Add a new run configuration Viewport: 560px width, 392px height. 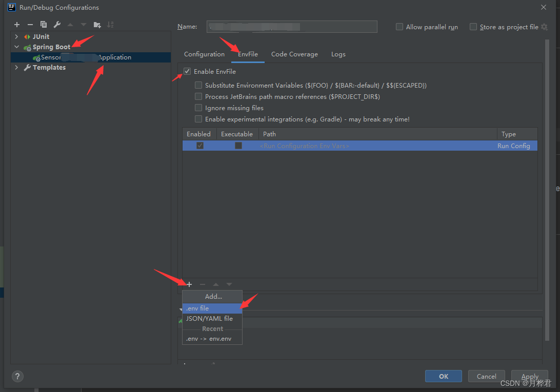(x=17, y=25)
